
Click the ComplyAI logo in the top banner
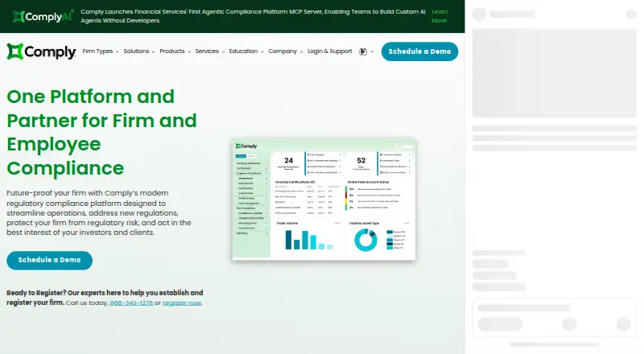point(43,16)
